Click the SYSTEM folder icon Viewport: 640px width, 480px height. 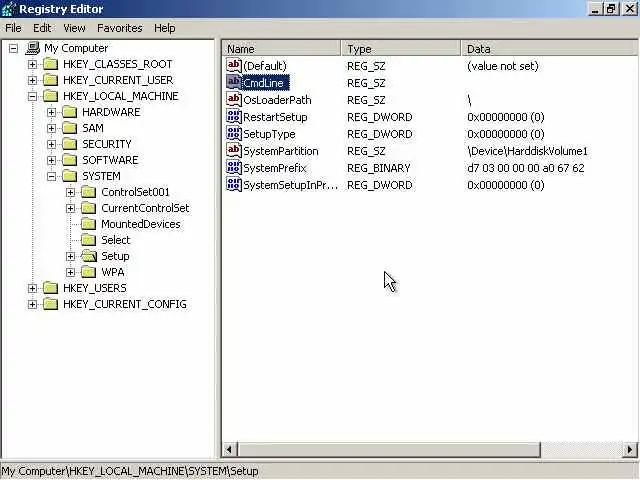(x=70, y=176)
